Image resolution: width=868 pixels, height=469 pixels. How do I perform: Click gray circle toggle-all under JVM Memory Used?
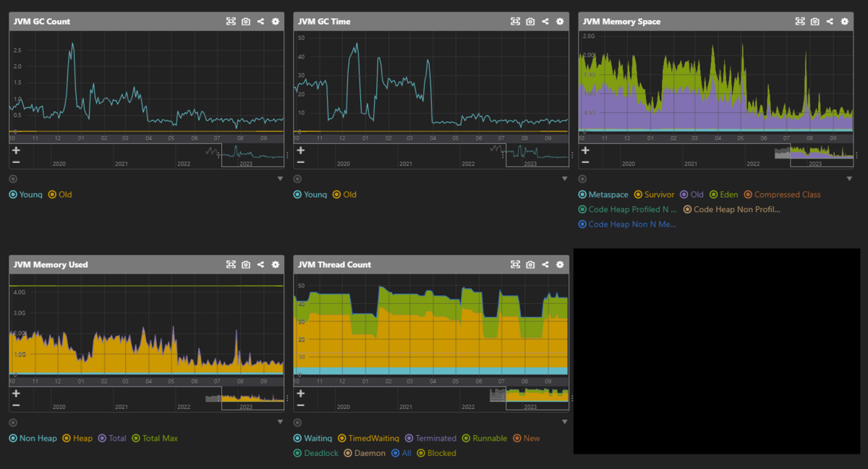pos(13,422)
